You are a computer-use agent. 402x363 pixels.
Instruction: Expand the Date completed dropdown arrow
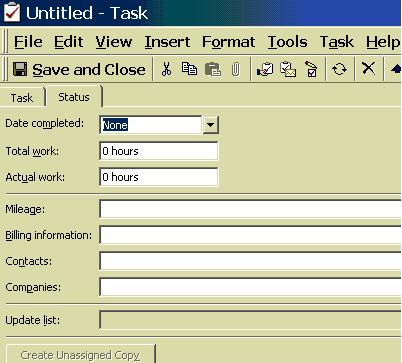pos(210,125)
